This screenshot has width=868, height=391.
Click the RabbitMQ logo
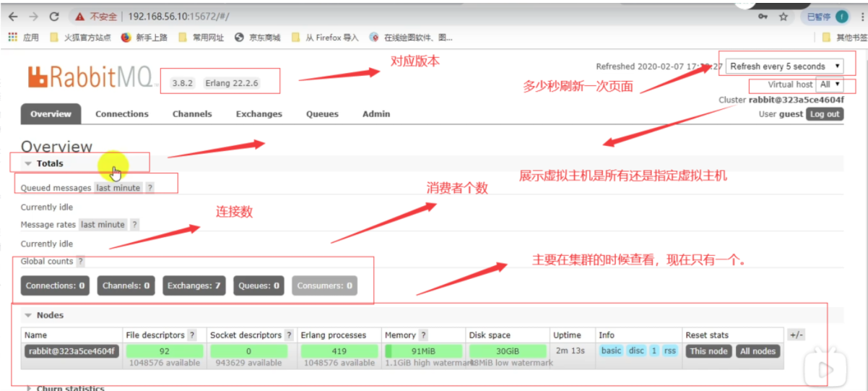point(93,77)
